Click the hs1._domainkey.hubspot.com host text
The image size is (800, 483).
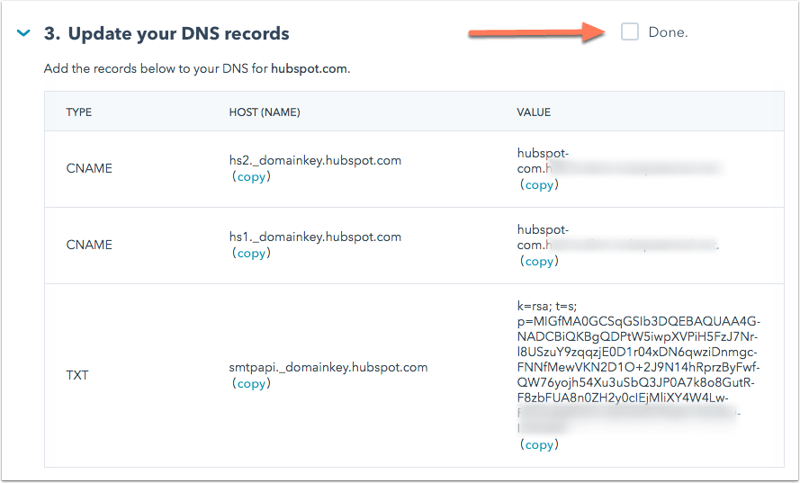point(315,237)
